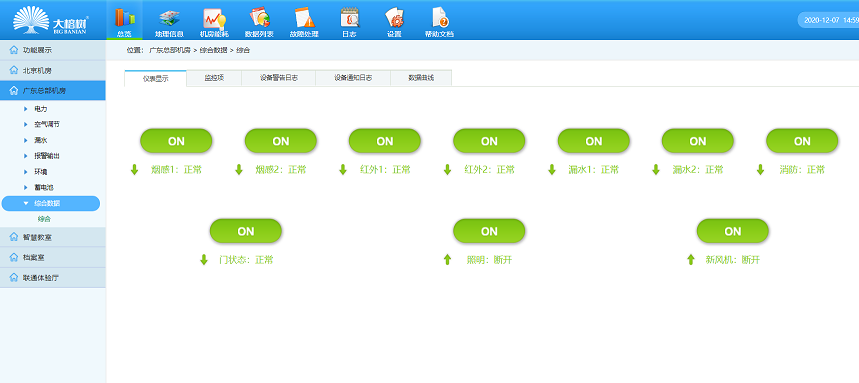The image size is (859, 383).
Task: Click the house icon beside 北京机房
Action: pyautogui.click(x=14, y=70)
